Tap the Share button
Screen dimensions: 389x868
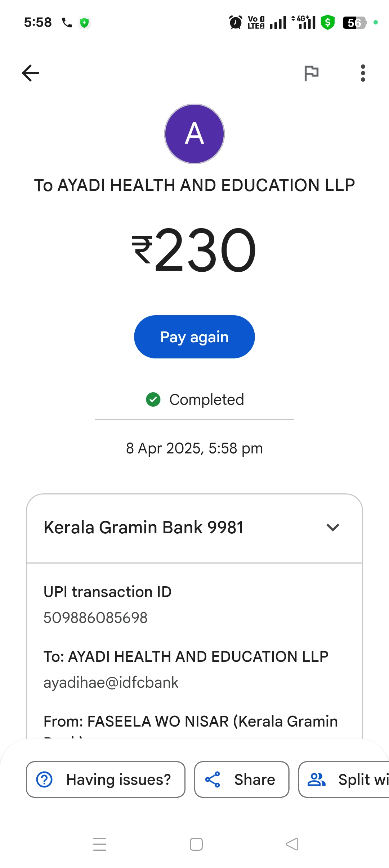point(242,779)
